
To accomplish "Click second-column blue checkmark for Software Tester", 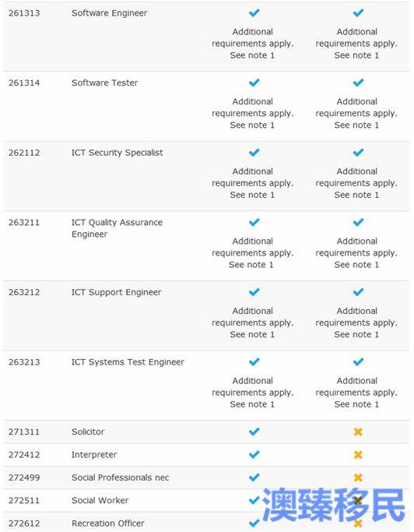I will pos(358,83).
